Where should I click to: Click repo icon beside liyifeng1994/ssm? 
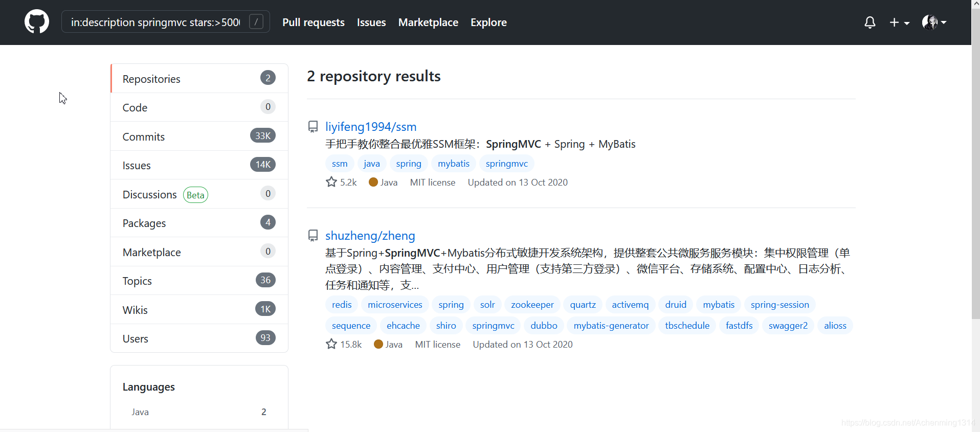[x=313, y=127]
